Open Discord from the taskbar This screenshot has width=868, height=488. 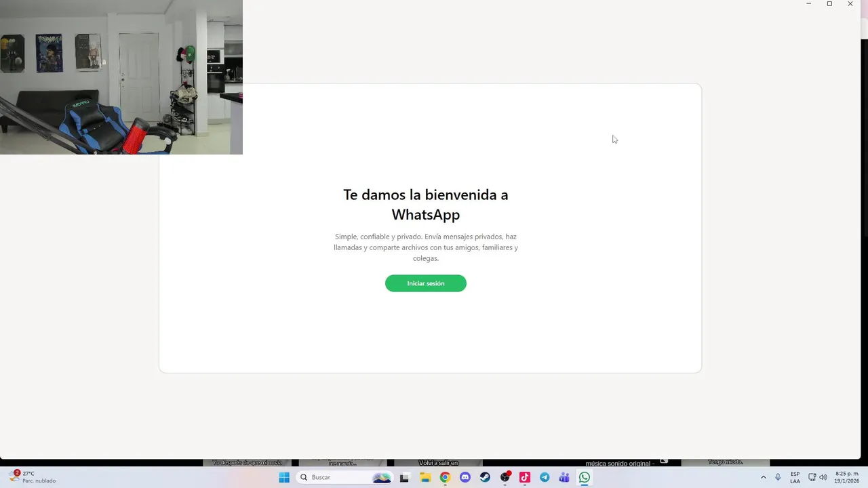click(465, 477)
